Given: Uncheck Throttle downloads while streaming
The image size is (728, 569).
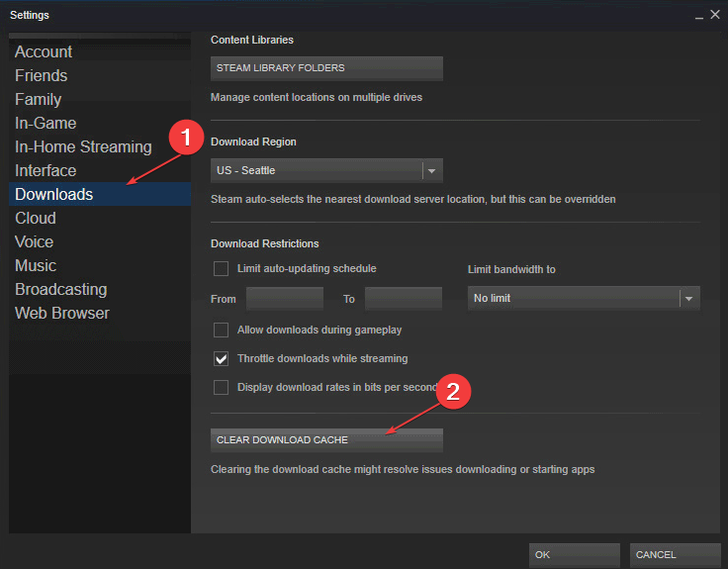Looking at the screenshot, I should 221,358.
